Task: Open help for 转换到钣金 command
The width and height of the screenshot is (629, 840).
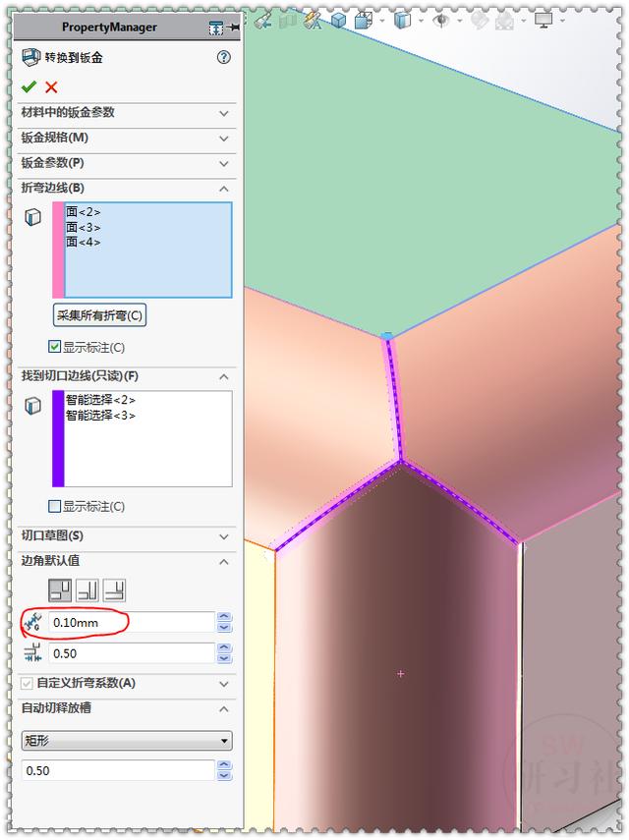Action: [x=224, y=57]
